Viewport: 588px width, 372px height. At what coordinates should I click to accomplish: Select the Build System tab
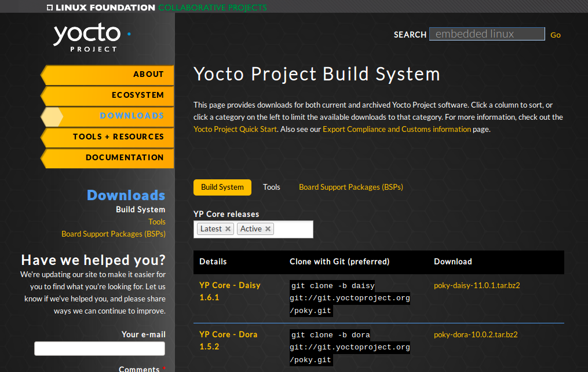pyautogui.click(x=222, y=187)
